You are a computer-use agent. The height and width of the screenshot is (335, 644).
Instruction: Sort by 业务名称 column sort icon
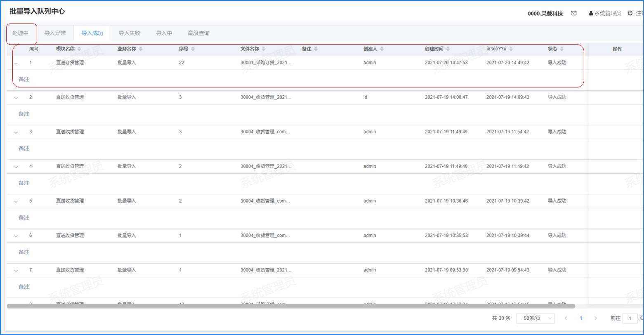coord(141,49)
